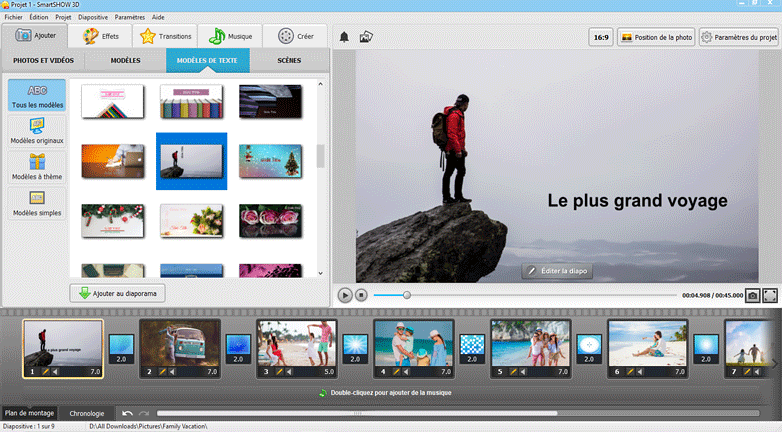Screen dimensions: 782x432
Task: Click the Éditer la diapo button
Action: [558, 271]
